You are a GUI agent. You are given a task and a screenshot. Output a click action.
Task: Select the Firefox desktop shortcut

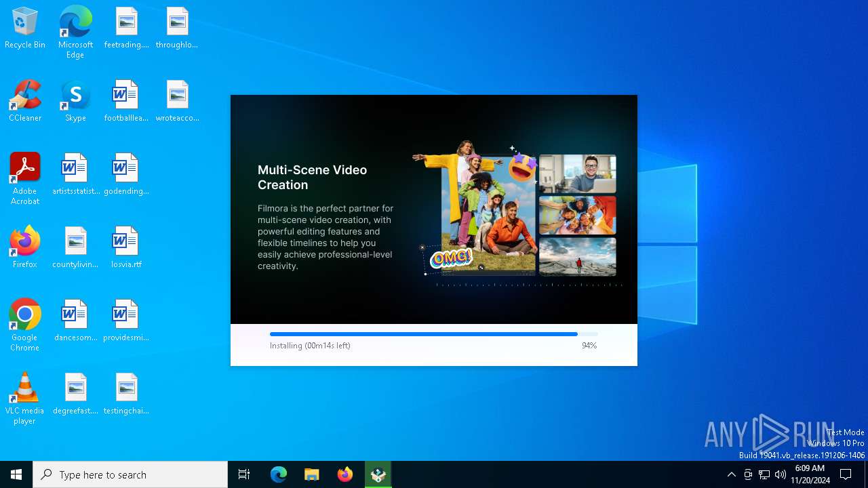(x=25, y=247)
